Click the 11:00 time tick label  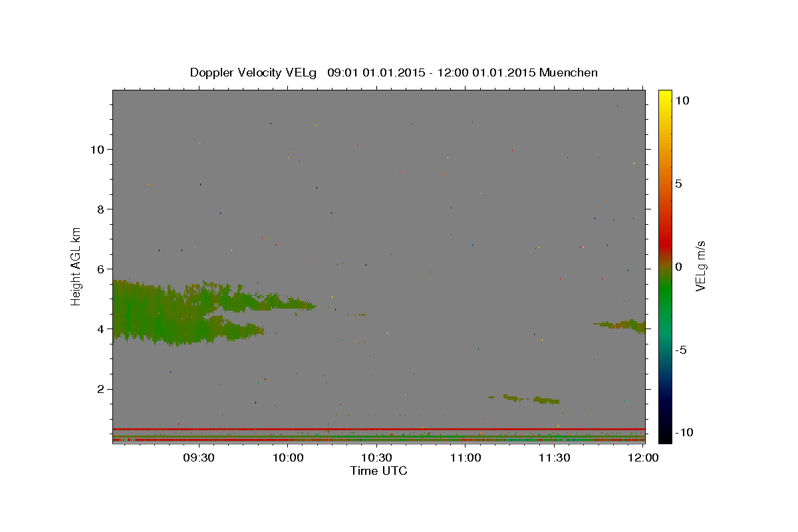(465, 458)
